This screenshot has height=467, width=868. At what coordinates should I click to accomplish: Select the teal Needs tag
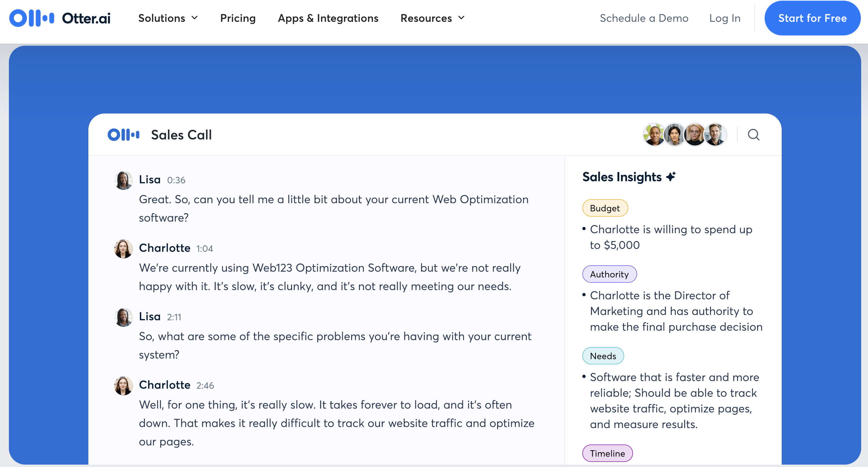[603, 356]
